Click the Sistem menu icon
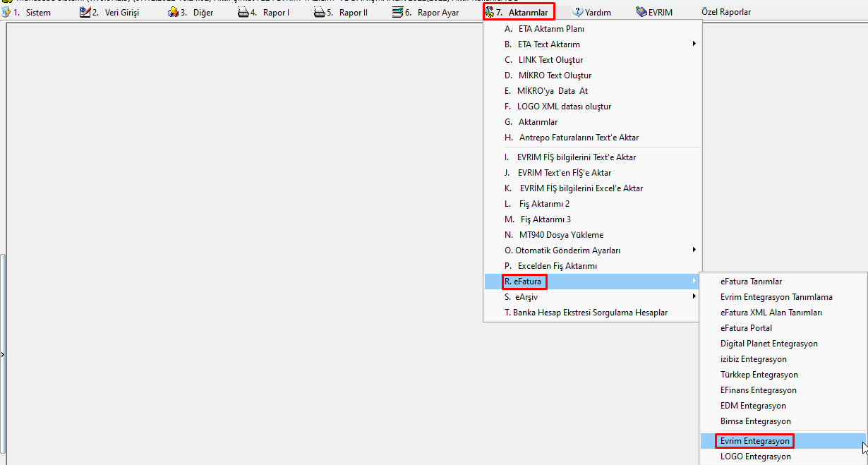This screenshot has width=868, height=465. [6, 12]
